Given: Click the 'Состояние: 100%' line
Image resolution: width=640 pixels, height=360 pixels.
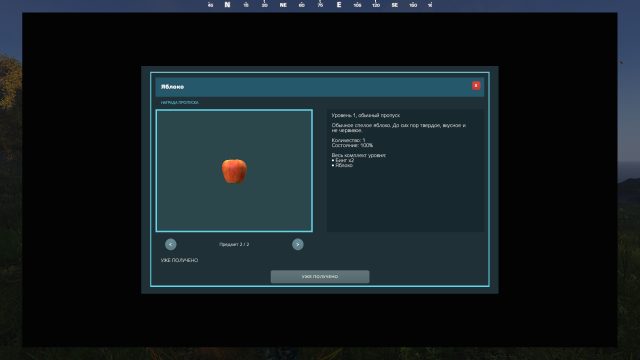Looking at the screenshot, I should (x=352, y=145).
